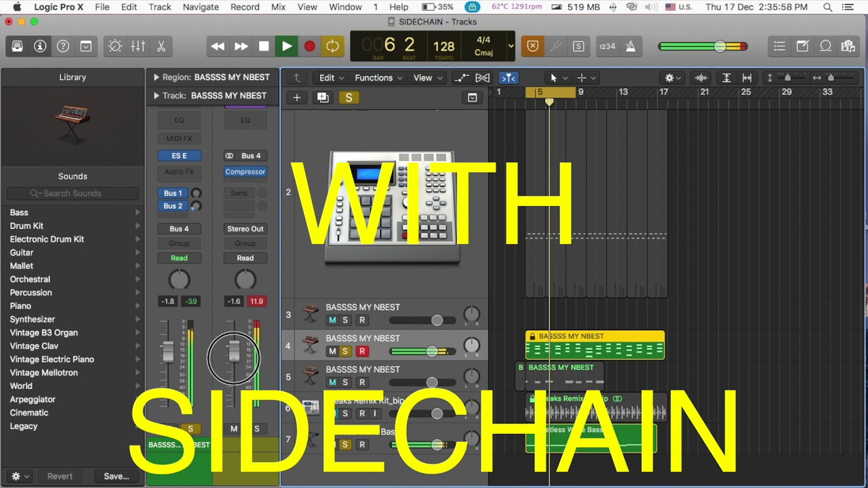868x488 pixels.
Task: Open the Window menu
Action: pyautogui.click(x=345, y=7)
